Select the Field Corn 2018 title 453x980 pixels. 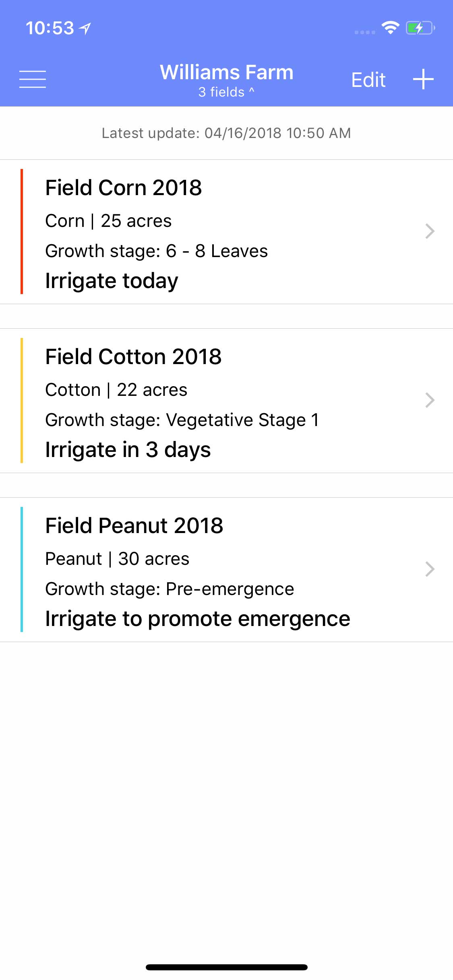pos(124,188)
